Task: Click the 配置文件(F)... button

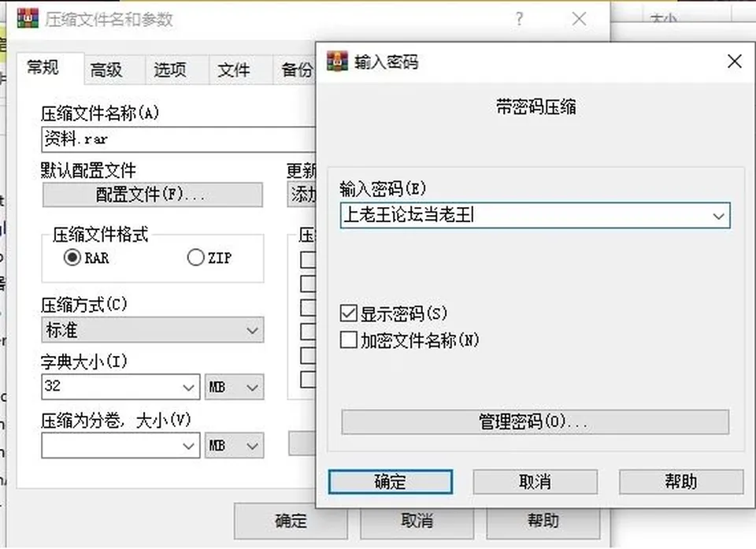Action: [153, 195]
